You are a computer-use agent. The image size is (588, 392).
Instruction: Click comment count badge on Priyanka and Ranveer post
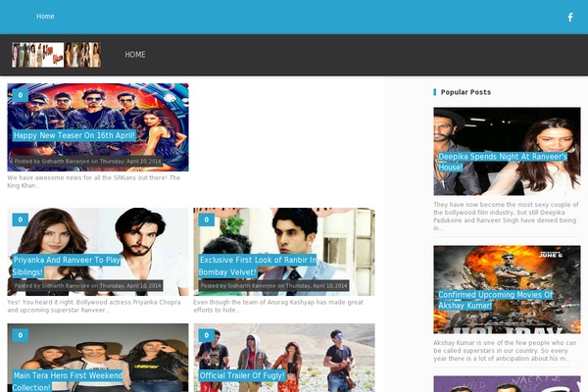click(21, 220)
